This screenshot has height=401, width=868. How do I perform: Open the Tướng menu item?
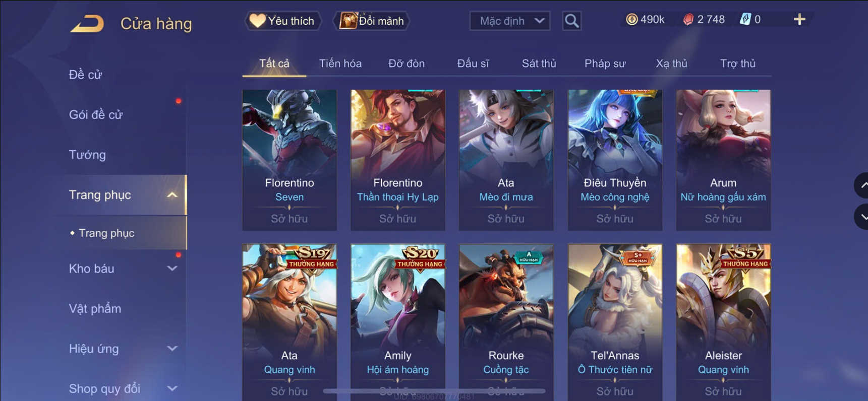[x=87, y=155]
